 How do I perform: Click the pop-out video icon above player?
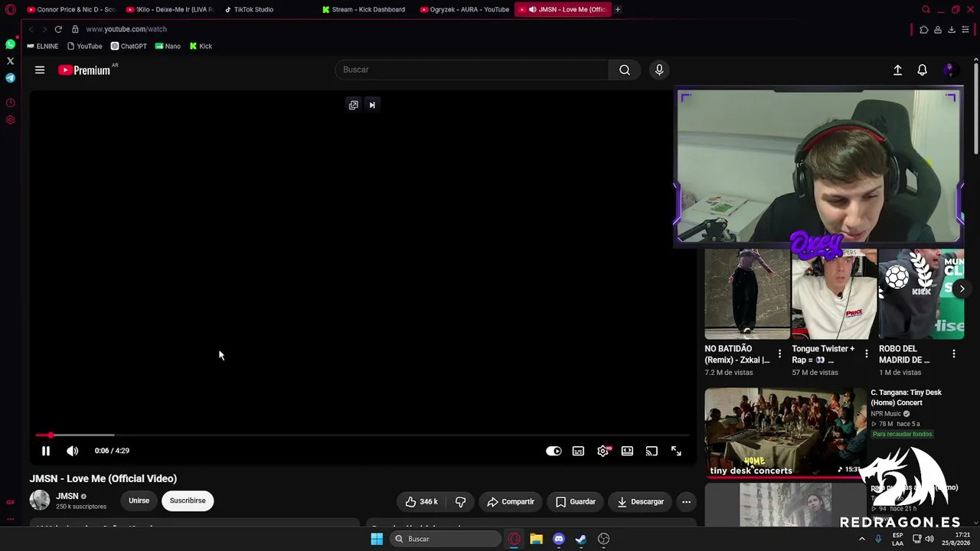[x=354, y=105]
